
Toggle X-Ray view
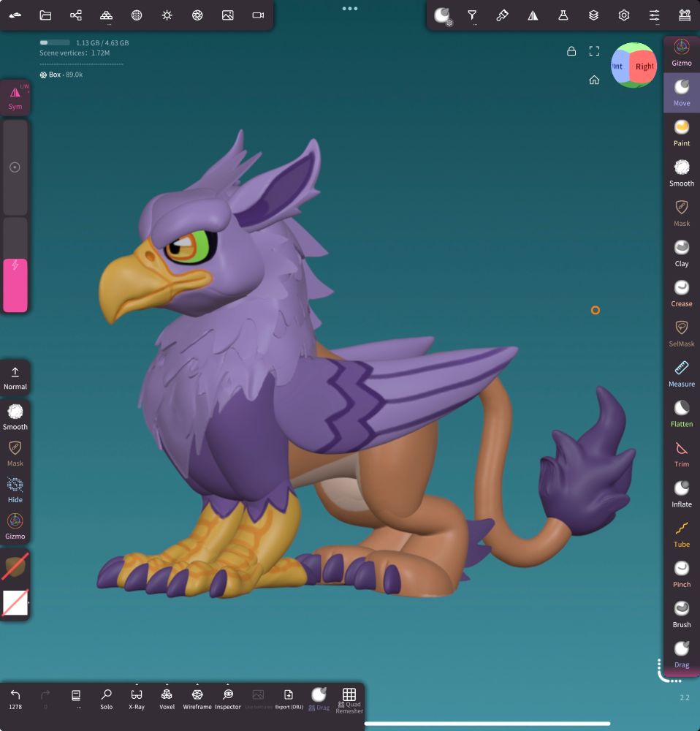pos(137,700)
